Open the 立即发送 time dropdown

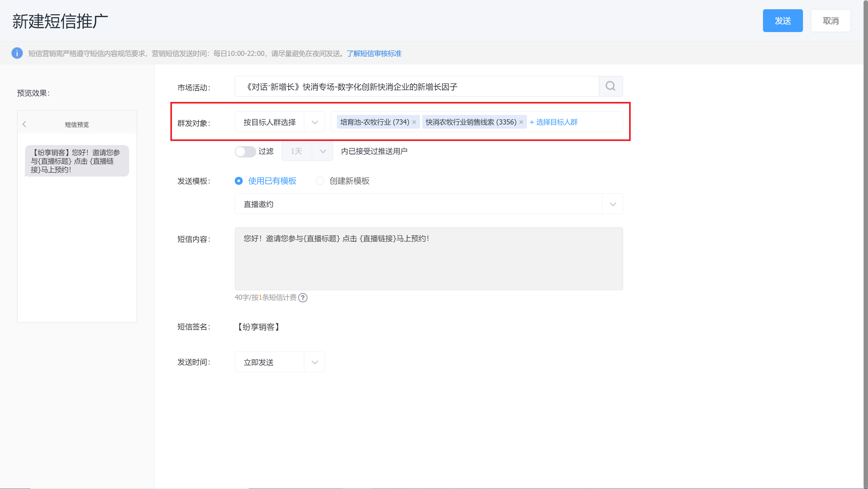280,362
